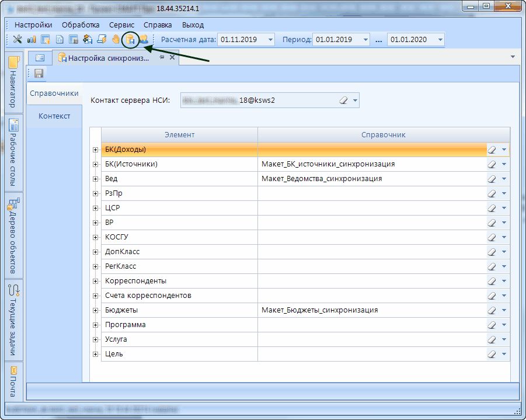The height and width of the screenshot is (420, 526).
Task: Switch to the Контекст tab
Action: (x=54, y=116)
